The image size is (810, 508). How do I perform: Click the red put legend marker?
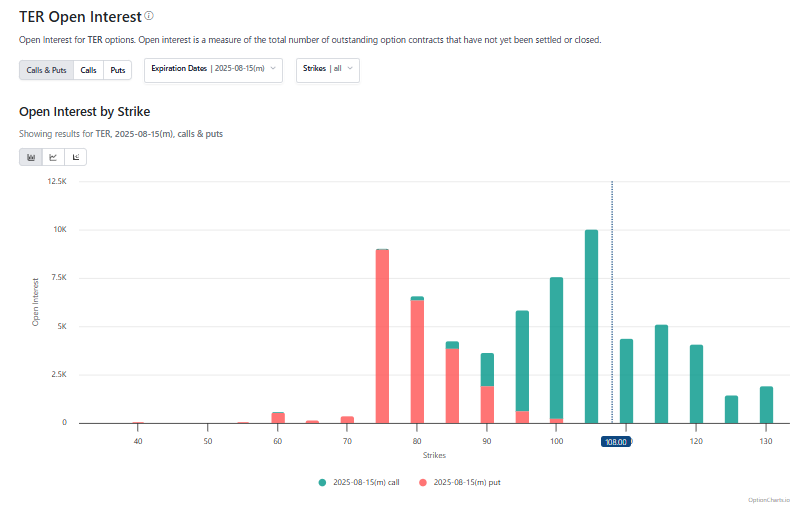(422, 482)
